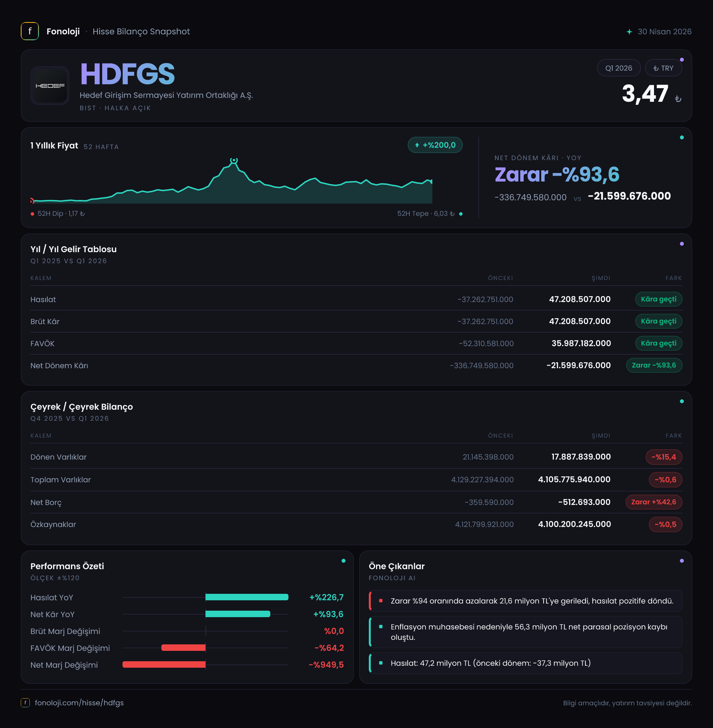Click the Brüt Kâr row's previous value -37.262.751.000
713x728 pixels.
coord(485,321)
